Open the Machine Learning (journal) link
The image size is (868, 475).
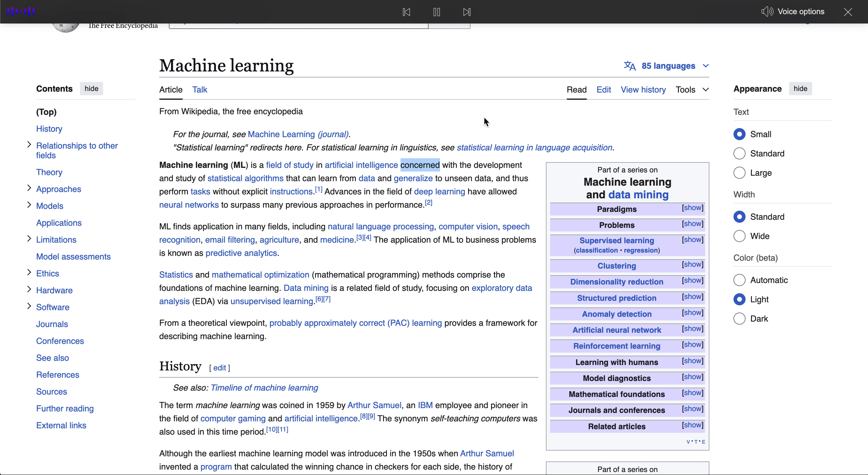(x=298, y=134)
